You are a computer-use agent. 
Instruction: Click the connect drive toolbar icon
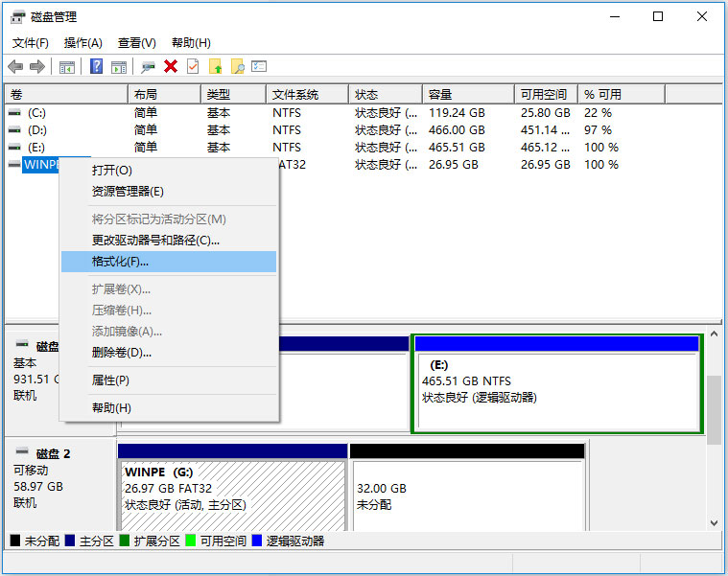tap(148, 67)
